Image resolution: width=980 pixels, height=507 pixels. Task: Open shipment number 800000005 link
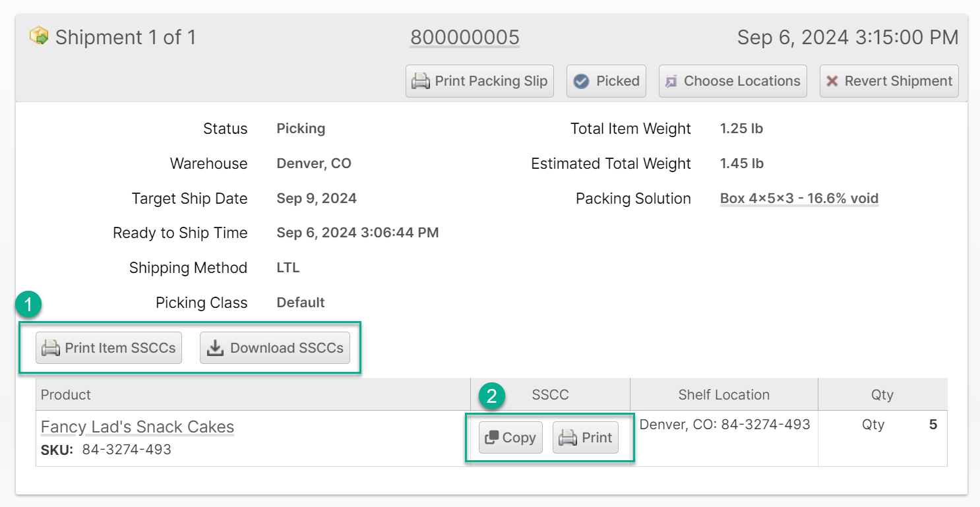click(x=464, y=38)
